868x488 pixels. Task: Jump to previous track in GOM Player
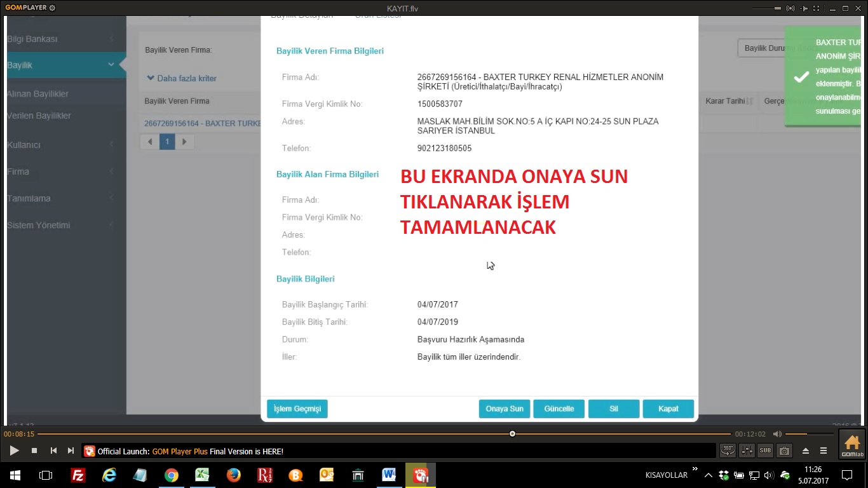(53, 451)
